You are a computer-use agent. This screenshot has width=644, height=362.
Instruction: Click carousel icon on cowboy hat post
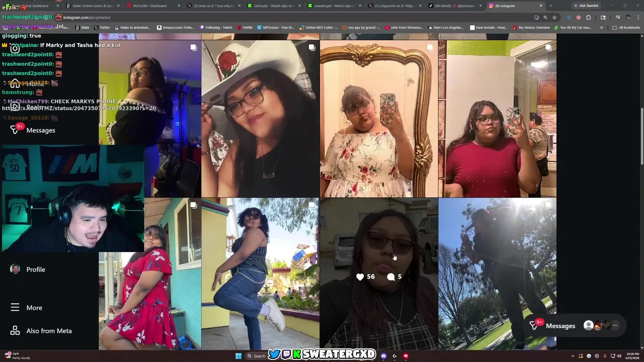coord(312,47)
